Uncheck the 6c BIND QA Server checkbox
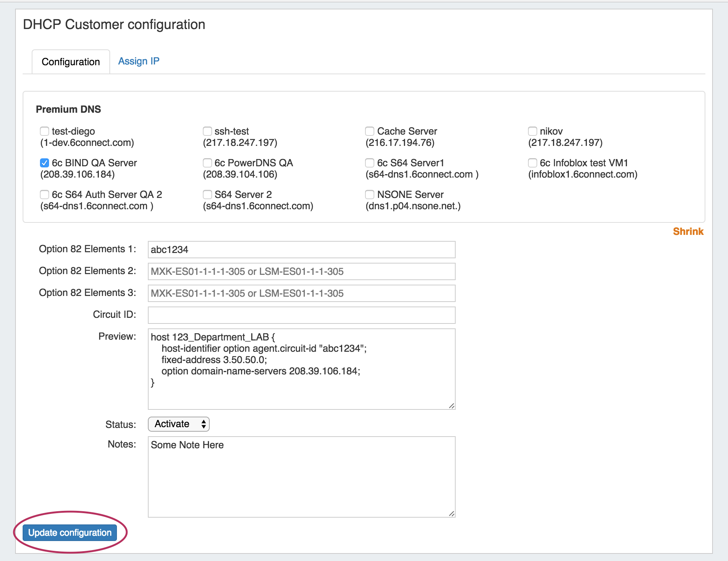The height and width of the screenshot is (561, 728). (45, 163)
